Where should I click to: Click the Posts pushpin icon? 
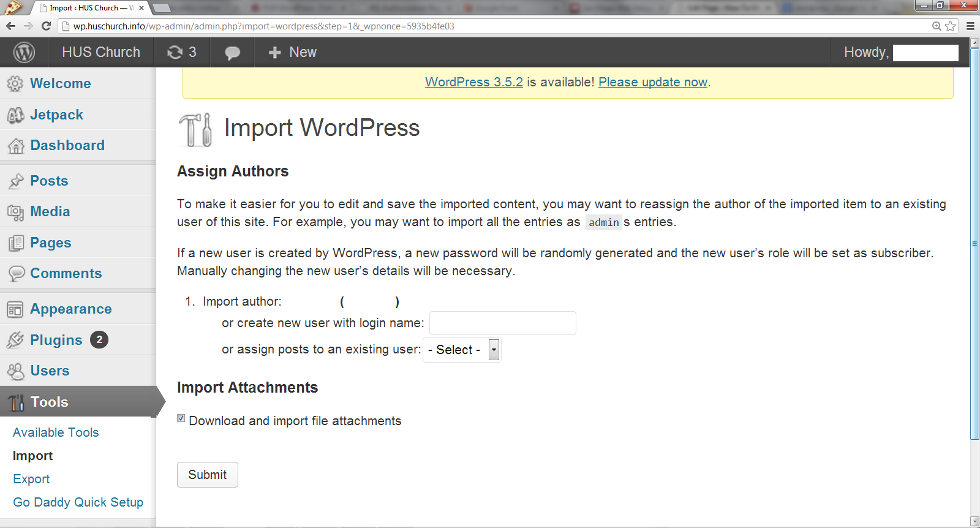15,181
